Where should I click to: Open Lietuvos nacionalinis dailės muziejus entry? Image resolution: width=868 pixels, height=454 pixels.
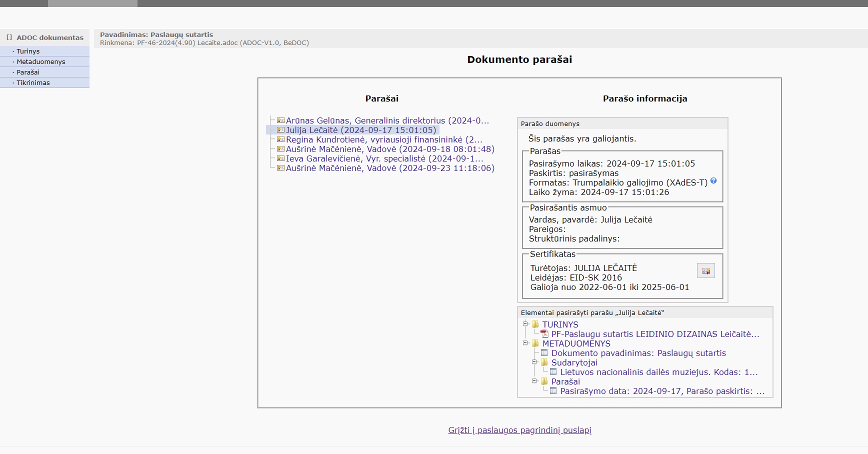(x=658, y=372)
